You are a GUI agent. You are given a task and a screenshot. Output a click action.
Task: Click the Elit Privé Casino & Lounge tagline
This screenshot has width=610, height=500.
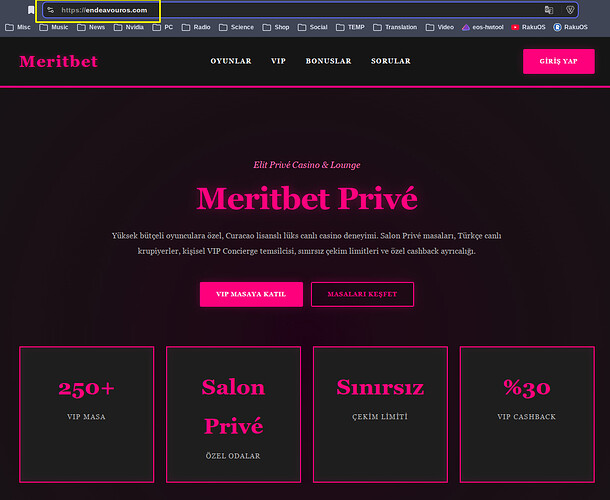(x=307, y=165)
